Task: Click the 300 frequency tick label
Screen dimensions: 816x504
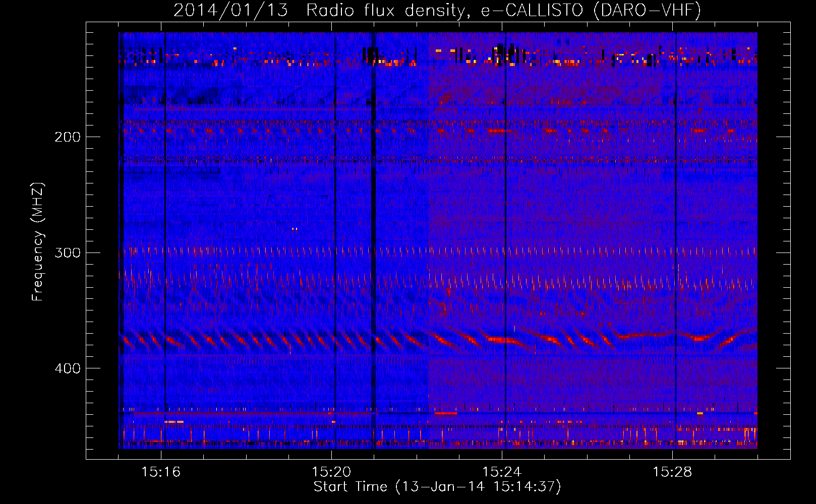Action: click(68, 253)
